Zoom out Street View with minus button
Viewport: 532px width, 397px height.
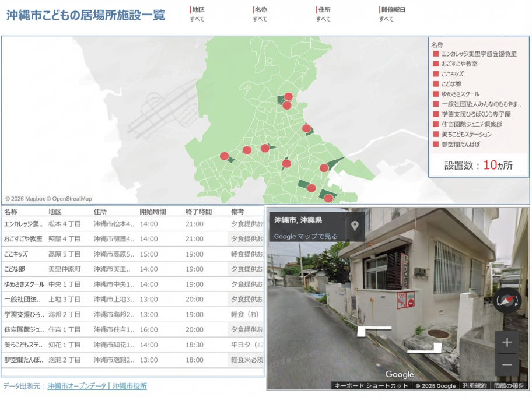(507, 365)
